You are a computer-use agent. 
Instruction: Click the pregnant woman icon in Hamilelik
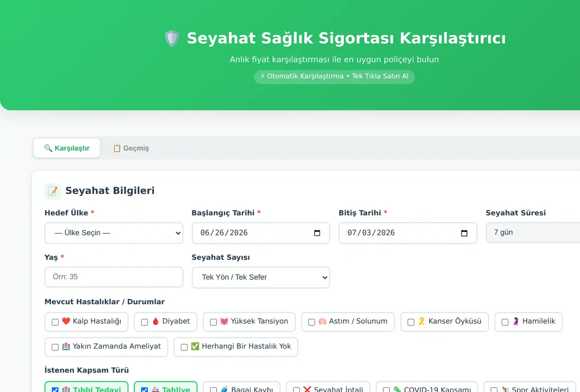pyautogui.click(x=516, y=321)
